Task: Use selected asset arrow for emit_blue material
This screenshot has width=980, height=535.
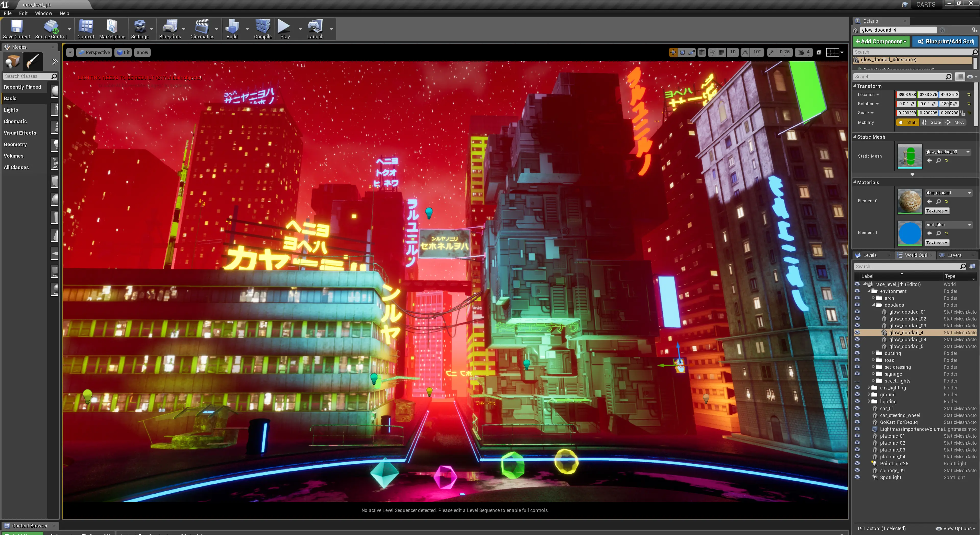Action: 929,233
